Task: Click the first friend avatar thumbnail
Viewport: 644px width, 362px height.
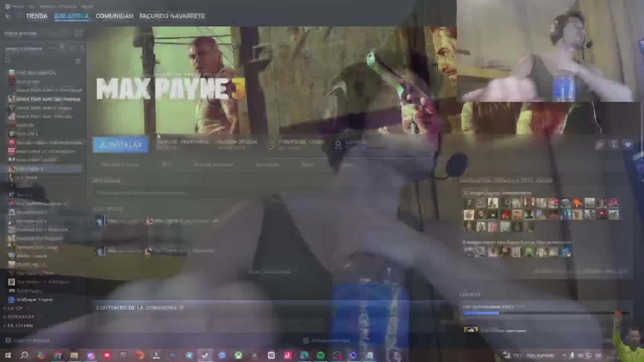Action: 469,203
